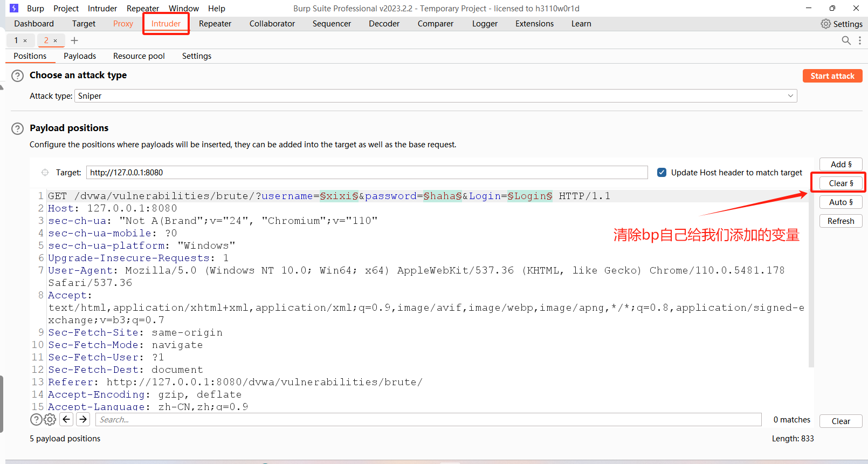The image size is (868, 464).
Task: Click the target crosshair icon
Action: tap(45, 173)
